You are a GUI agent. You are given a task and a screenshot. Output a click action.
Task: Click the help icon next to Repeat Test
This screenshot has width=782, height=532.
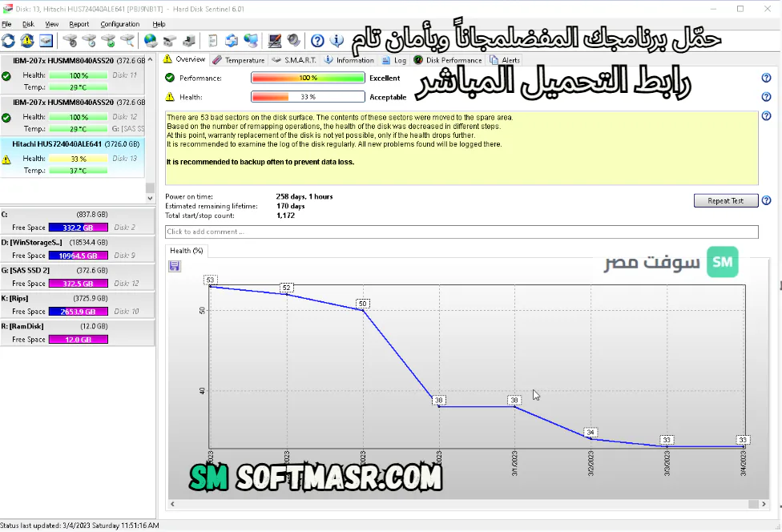click(767, 200)
